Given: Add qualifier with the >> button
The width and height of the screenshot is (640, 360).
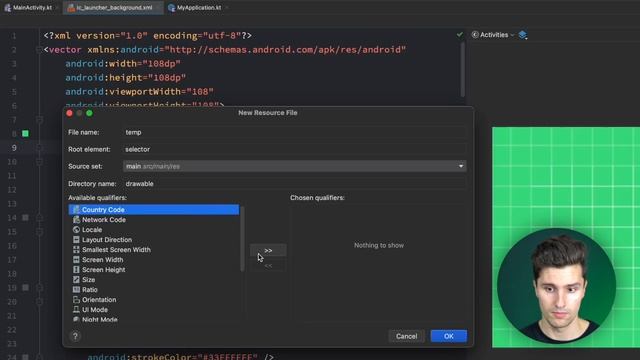Looking at the screenshot, I should click(x=268, y=250).
